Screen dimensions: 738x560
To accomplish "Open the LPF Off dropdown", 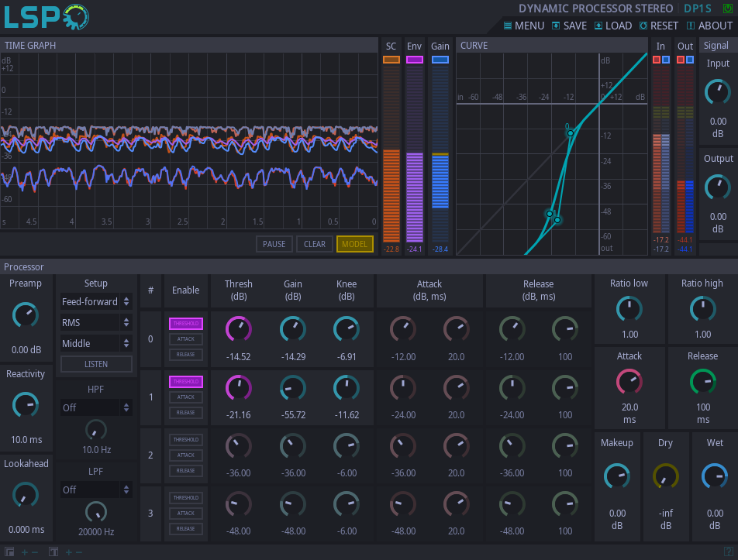I will point(96,490).
